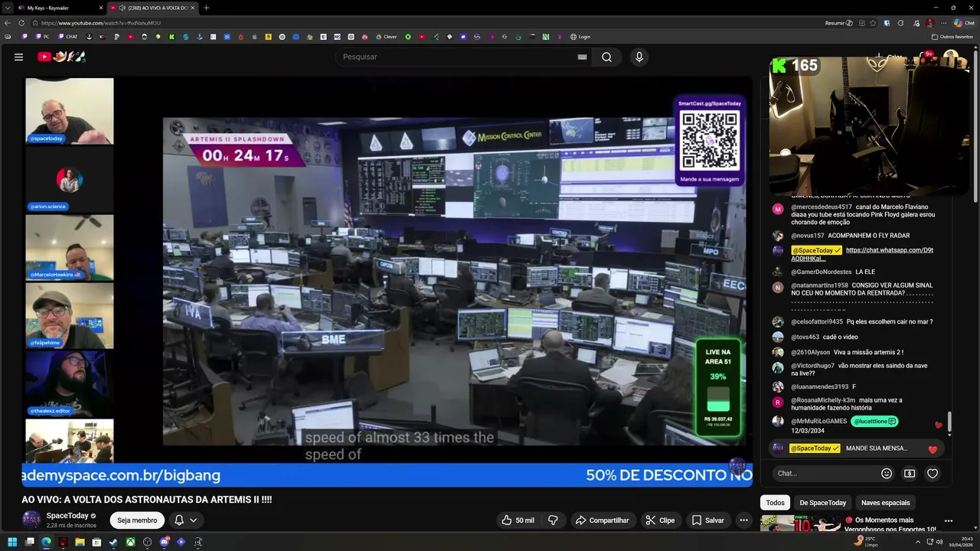The height and width of the screenshot is (551, 980).
Task: Open the on-screen keyboard in search box
Action: 582,57
